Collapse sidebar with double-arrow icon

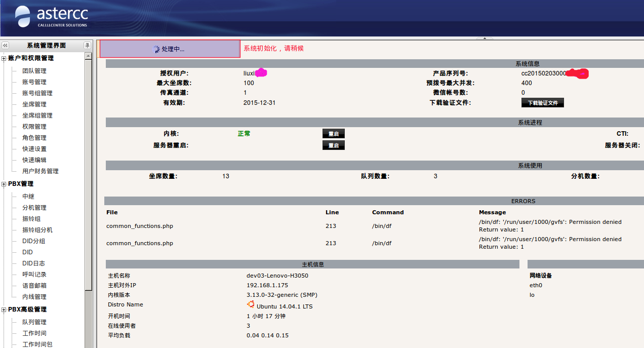pos(5,46)
